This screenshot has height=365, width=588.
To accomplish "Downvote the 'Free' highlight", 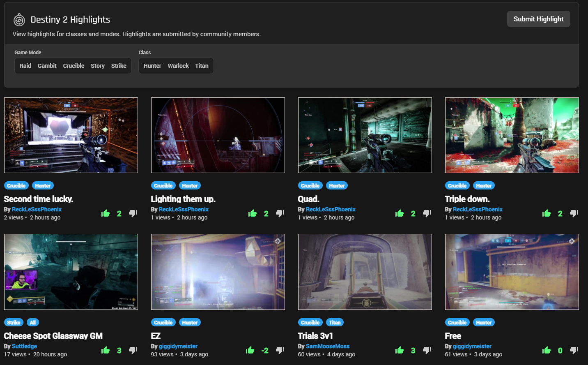I will [574, 350].
